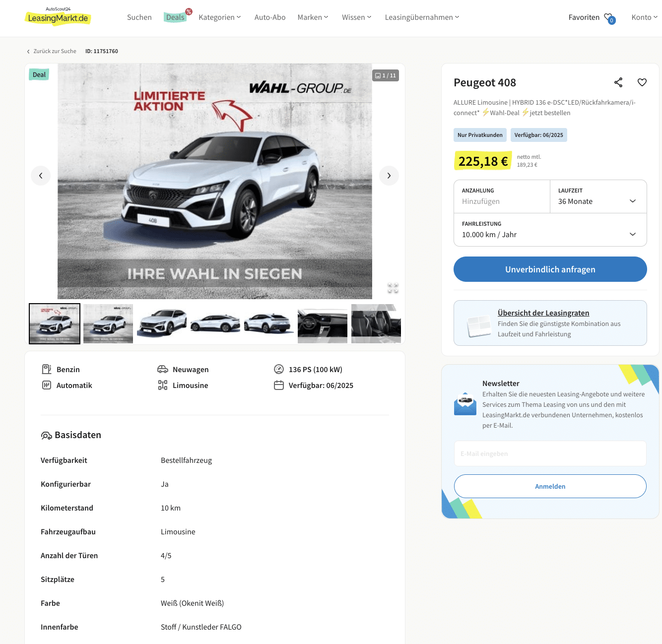Open Favoriten heart icon in header
This screenshot has height=644, width=662.
[609, 18]
